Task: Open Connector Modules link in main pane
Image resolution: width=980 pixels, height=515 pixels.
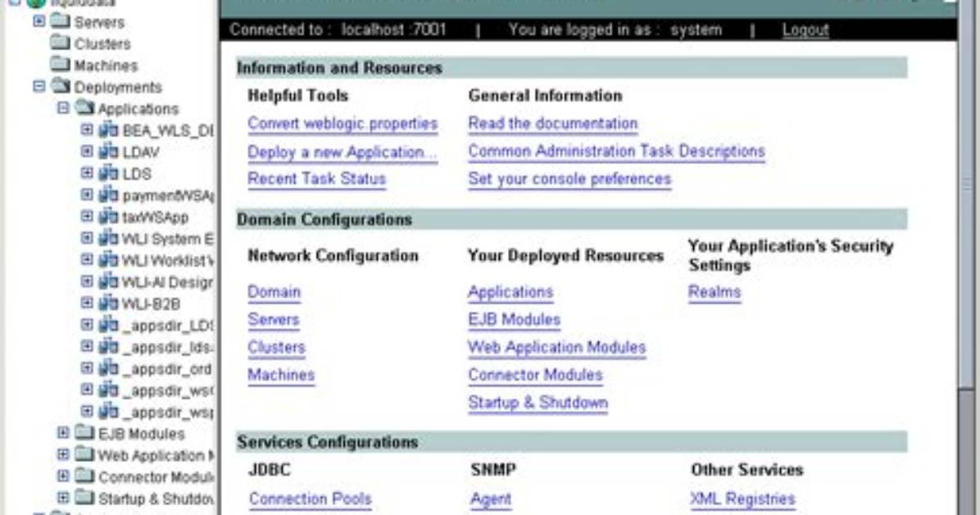Action: (x=536, y=375)
